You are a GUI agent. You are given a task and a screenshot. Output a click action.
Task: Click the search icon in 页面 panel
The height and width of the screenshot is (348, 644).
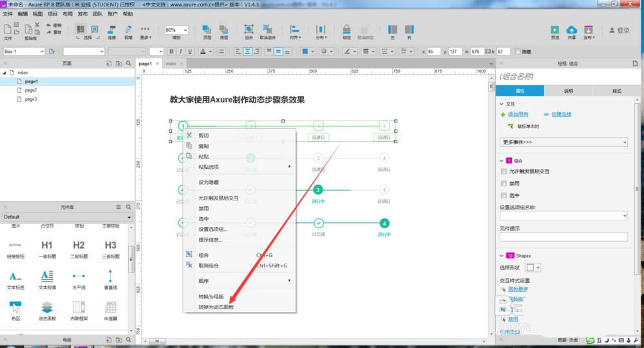click(x=129, y=63)
